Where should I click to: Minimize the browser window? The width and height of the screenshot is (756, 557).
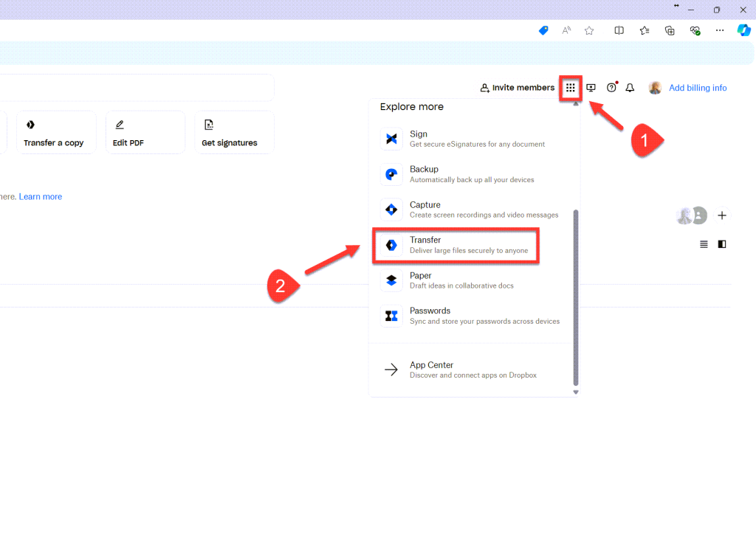[x=691, y=10]
